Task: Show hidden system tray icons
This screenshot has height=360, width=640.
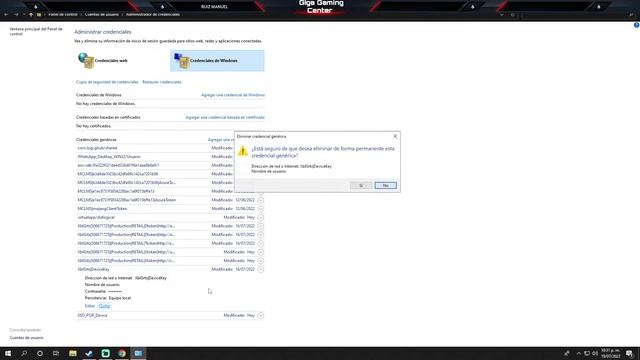Action: tap(578, 353)
